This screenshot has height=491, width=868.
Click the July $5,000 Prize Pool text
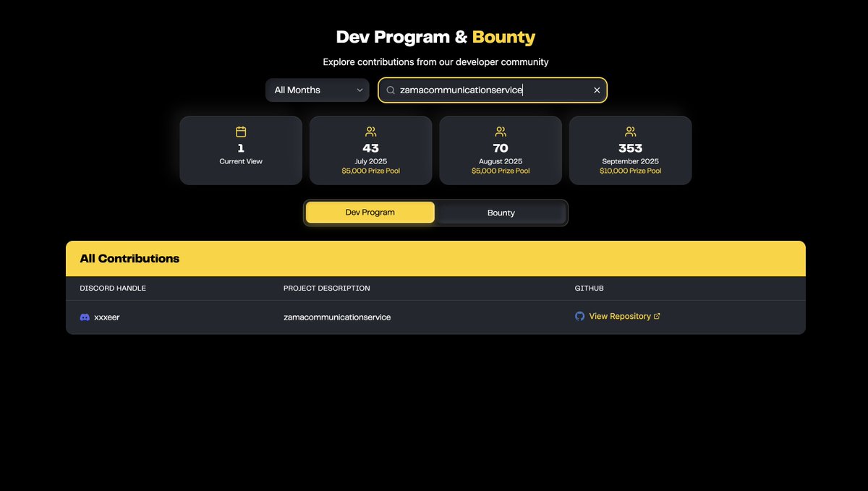(371, 171)
